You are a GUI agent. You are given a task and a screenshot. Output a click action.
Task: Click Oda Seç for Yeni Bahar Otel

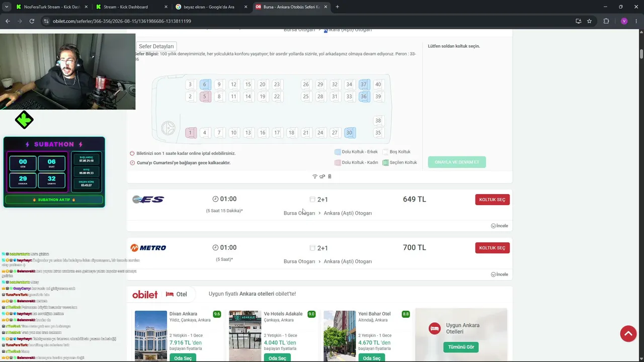371,358
